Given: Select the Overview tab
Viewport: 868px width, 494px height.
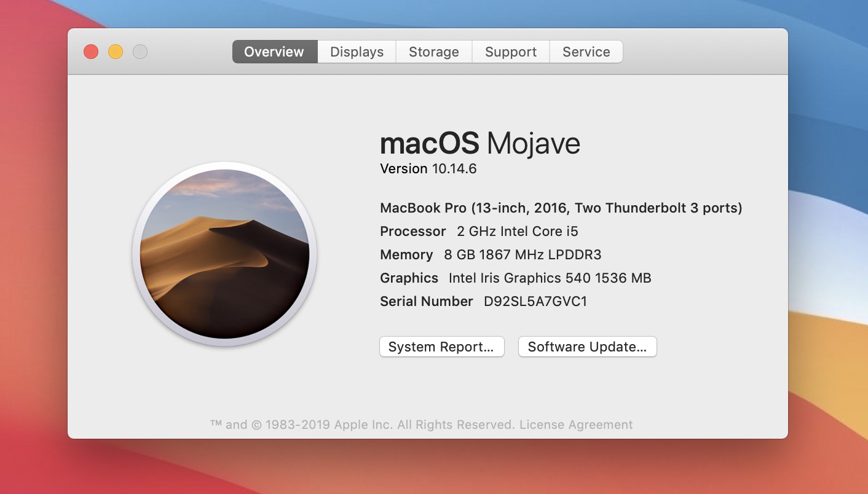Looking at the screenshot, I should click(274, 52).
